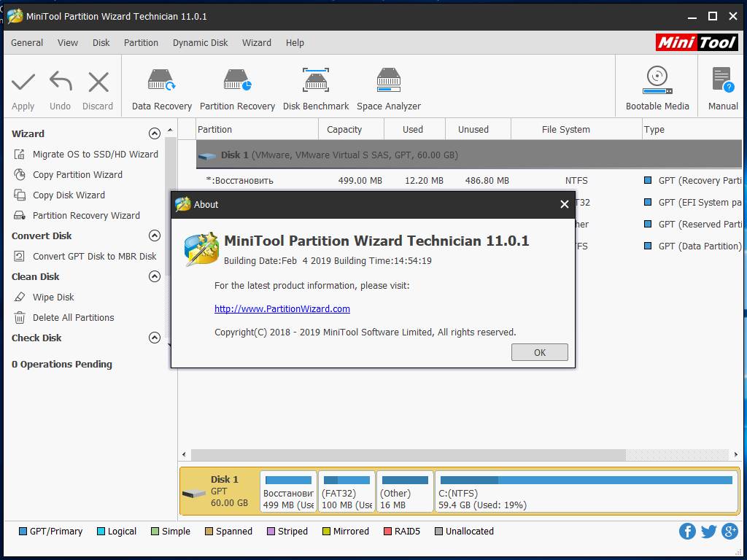Collapse the Convert Disk section
747x560 pixels.
click(154, 236)
